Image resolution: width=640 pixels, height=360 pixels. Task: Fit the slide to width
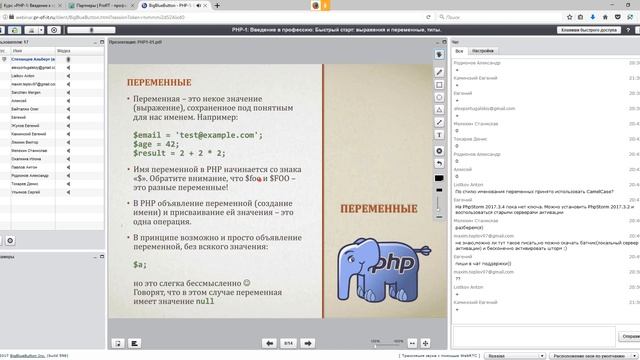412,343
